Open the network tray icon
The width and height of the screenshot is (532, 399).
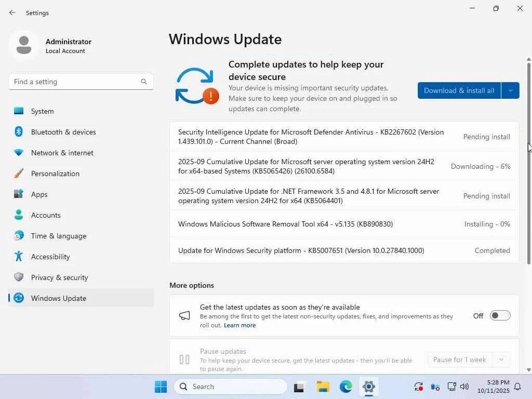point(452,387)
